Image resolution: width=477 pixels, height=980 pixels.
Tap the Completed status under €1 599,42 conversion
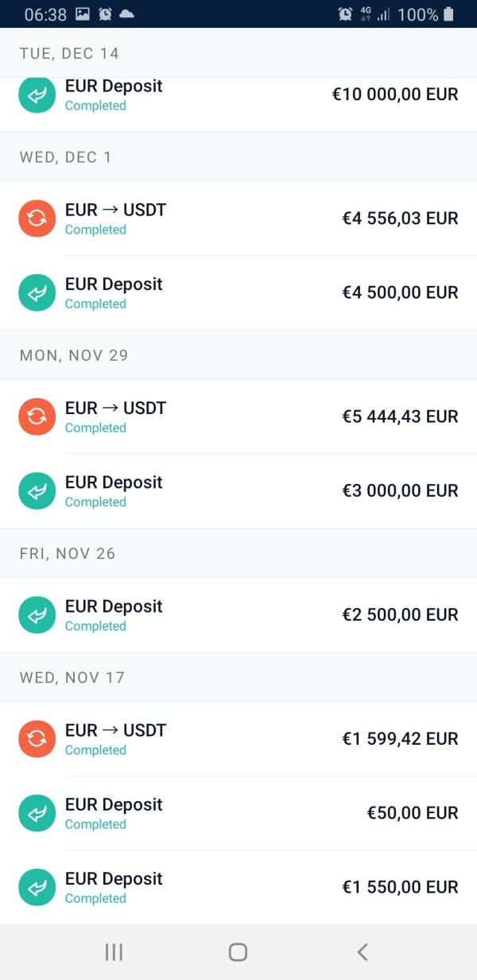[95, 750]
